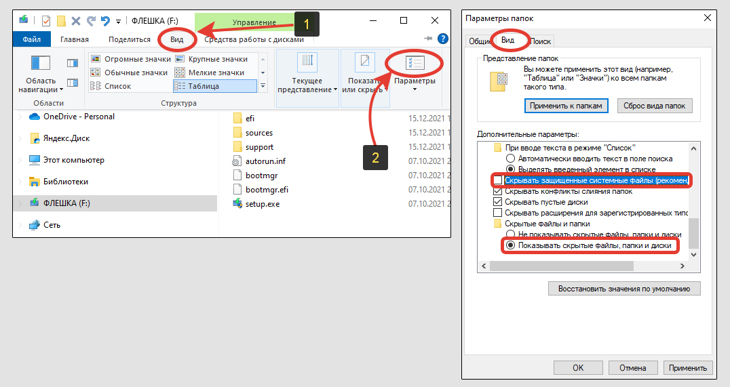Switch to the Поделиться ribbon tab

129,39
